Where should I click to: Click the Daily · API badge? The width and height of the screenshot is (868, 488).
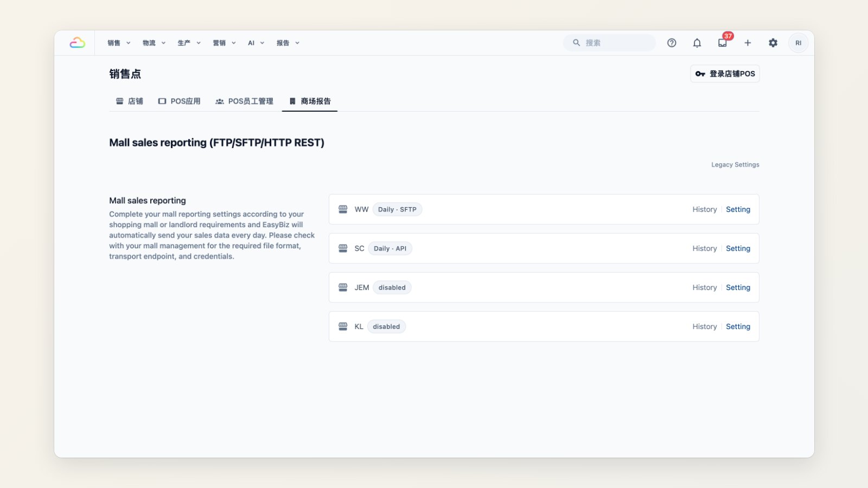click(x=390, y=248)
